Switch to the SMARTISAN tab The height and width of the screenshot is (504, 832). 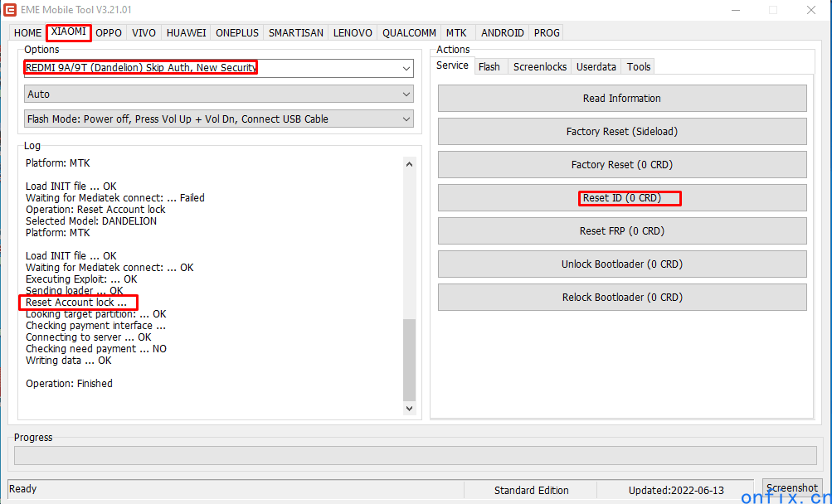[296, 33]
